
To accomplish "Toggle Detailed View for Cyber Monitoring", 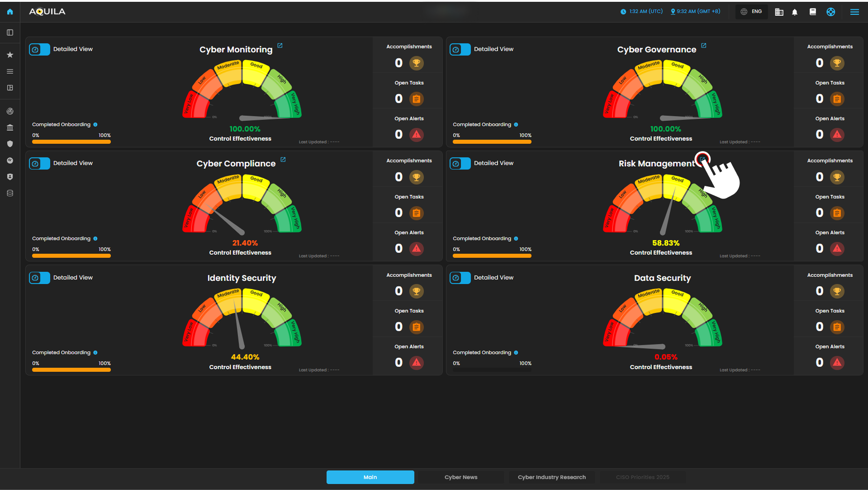I will 40,49.
